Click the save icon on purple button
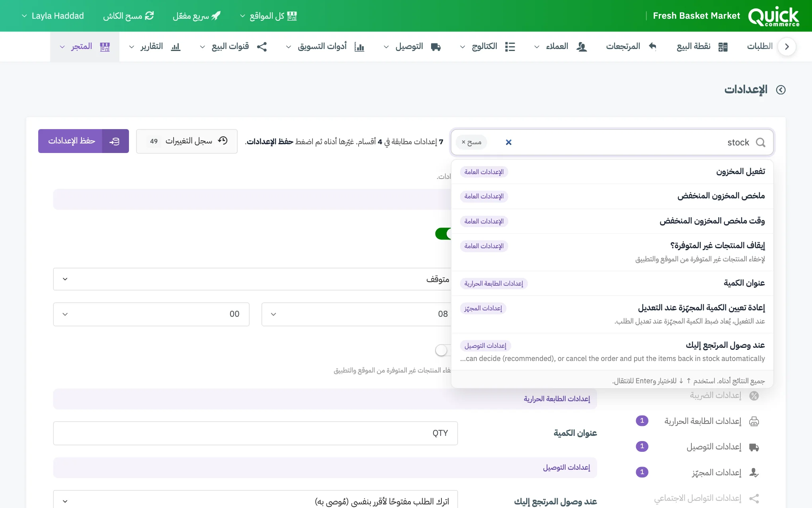812x508 pixels. coord(115,141)
